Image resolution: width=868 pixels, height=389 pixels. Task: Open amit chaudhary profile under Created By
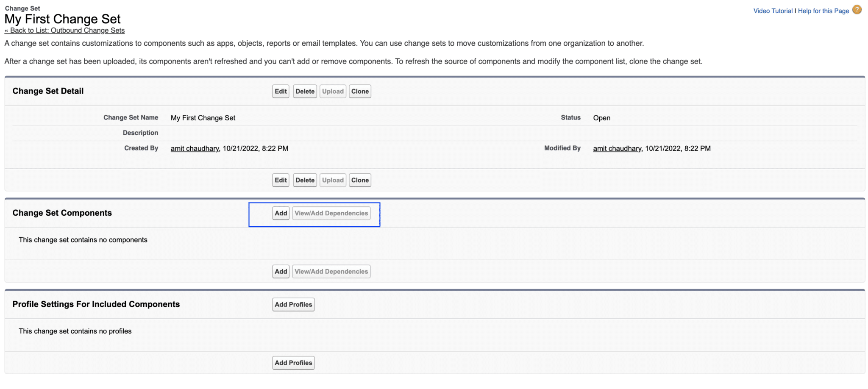(x=195, y=148)
